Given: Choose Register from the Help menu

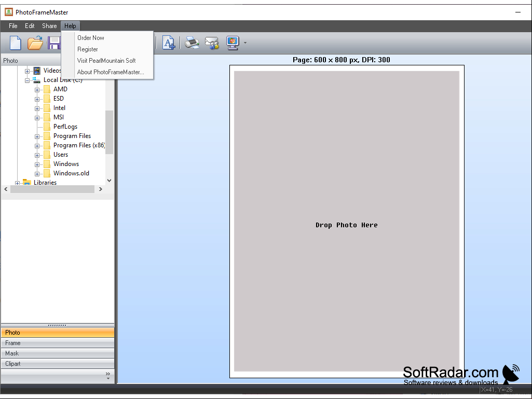Looking at the screenshot, I should coord(88,49).
